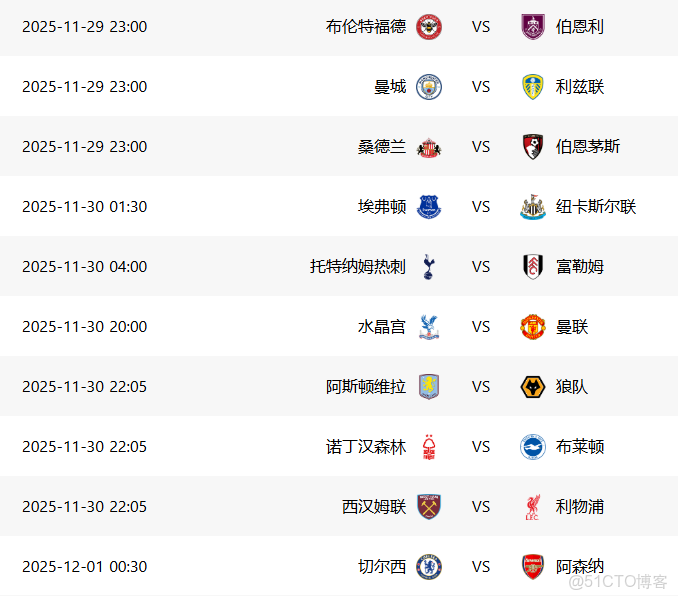Open the Arsenal cannon crest
Screen dimensions: 678x600
[x=533, y=567]
